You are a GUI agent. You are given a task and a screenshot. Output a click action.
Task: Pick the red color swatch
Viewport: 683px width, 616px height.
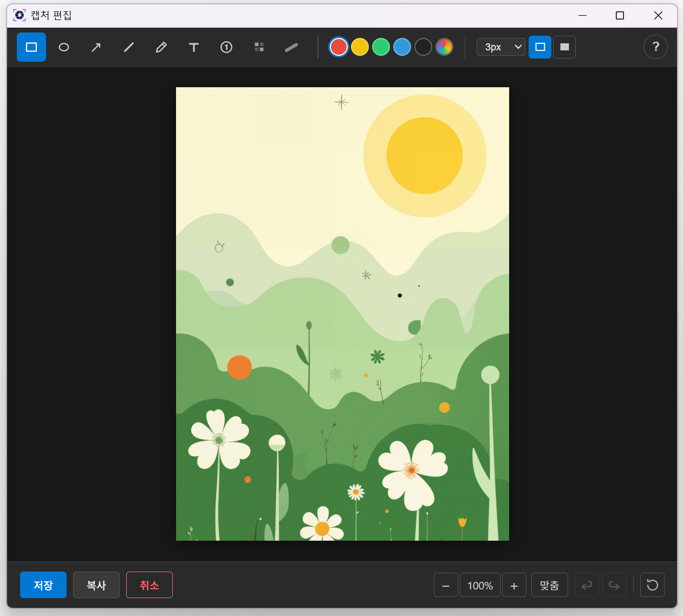pos(339,47)
